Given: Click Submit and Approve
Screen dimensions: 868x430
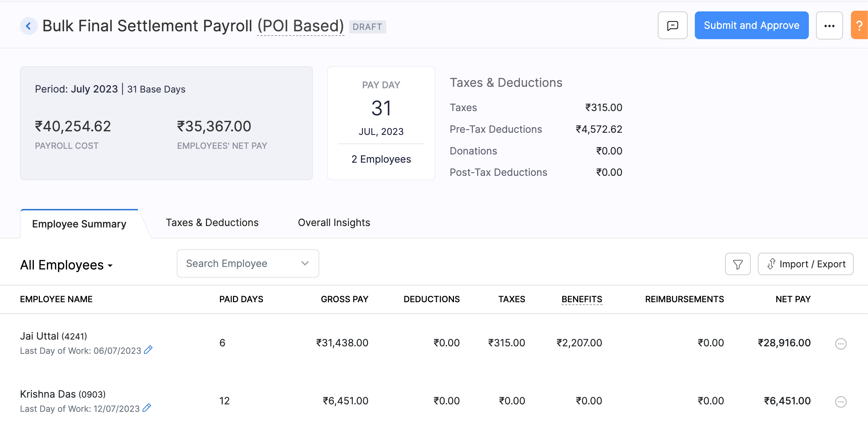Looking at the screenshot, I should [x=751, y=25].
